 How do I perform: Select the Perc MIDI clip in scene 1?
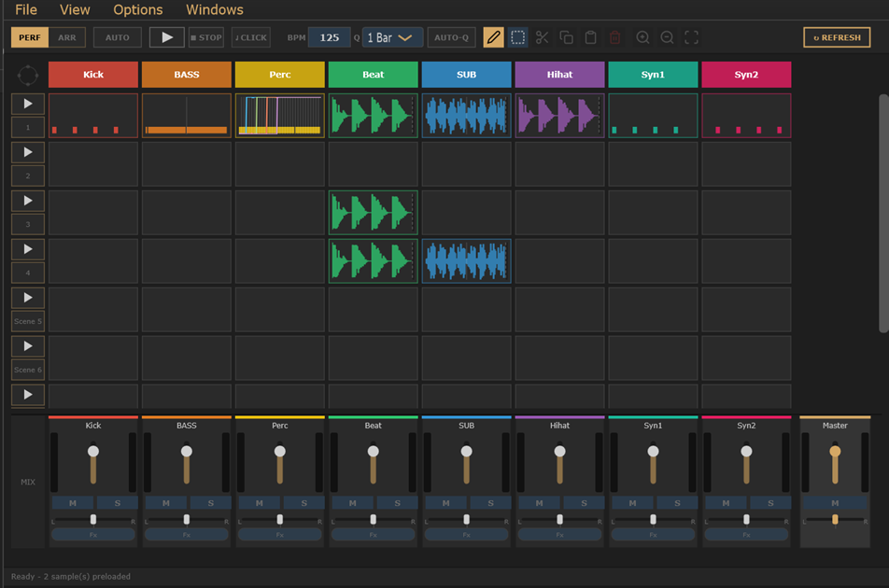pos(280,116)
